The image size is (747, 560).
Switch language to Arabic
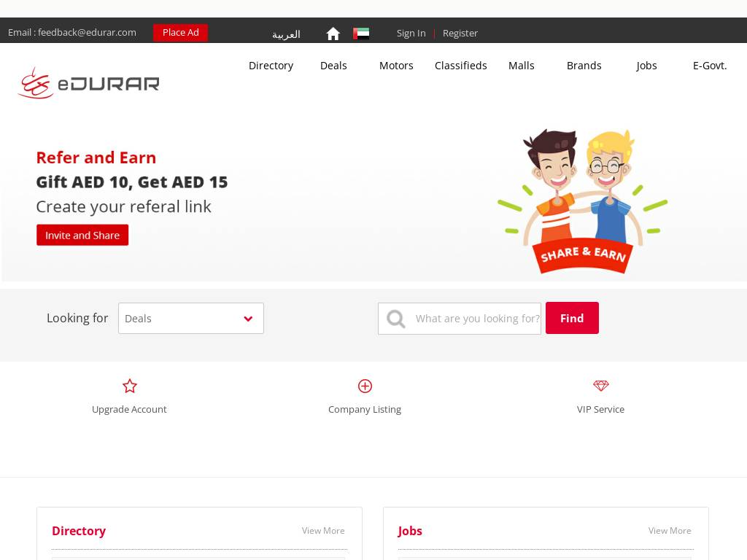click(x=286, y=34)
